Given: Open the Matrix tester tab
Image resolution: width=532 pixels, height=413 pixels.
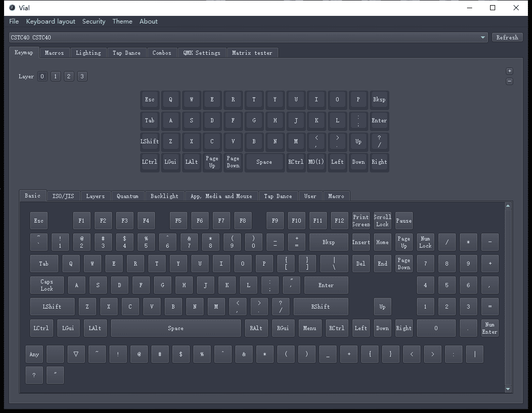Looking at the screenshot, I should [x=252, y=52].
